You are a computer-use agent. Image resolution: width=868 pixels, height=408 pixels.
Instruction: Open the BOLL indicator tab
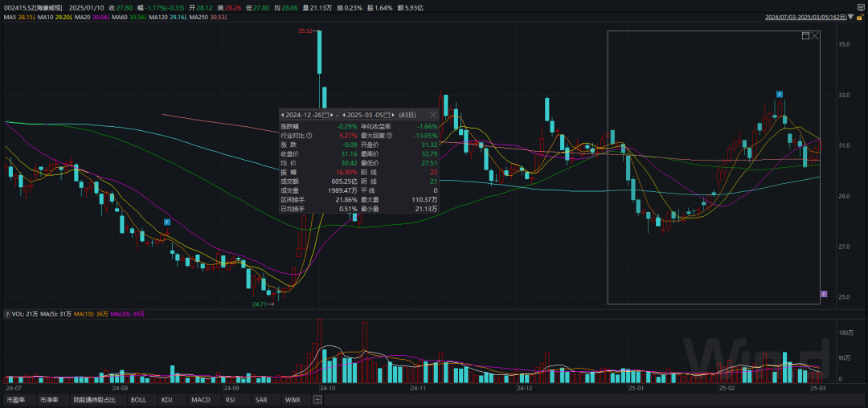[x=138, y=400]
